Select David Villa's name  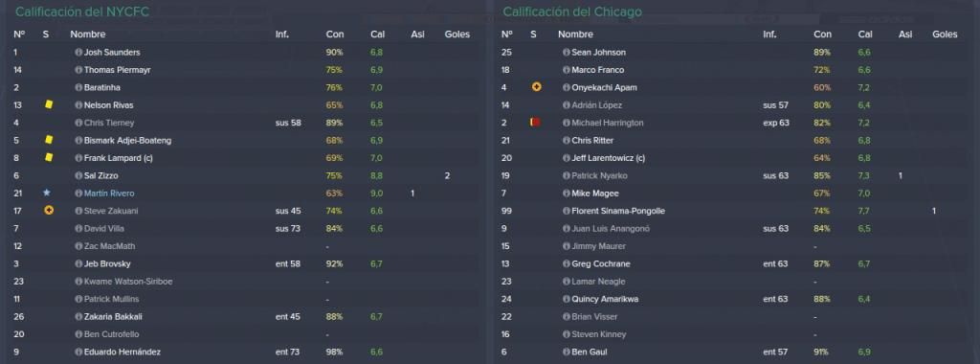click(x=100, y=228)
